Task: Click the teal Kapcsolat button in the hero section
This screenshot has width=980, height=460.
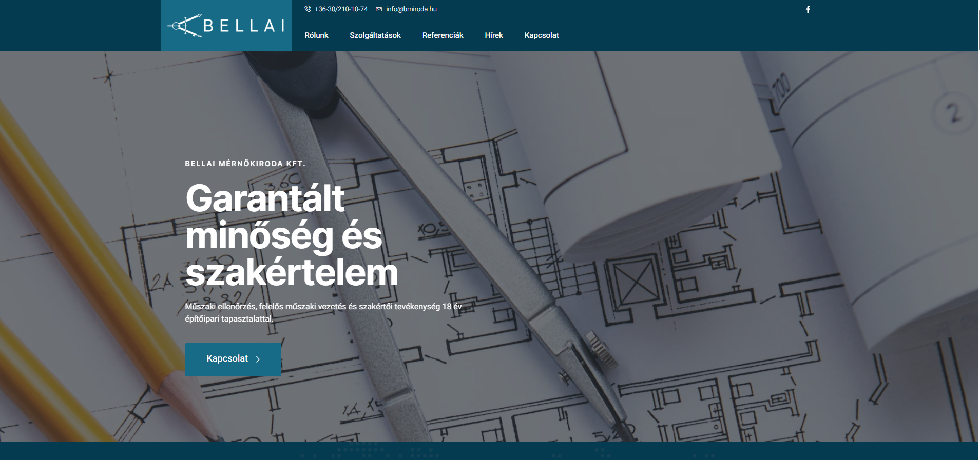Action: tap(233, 359)
